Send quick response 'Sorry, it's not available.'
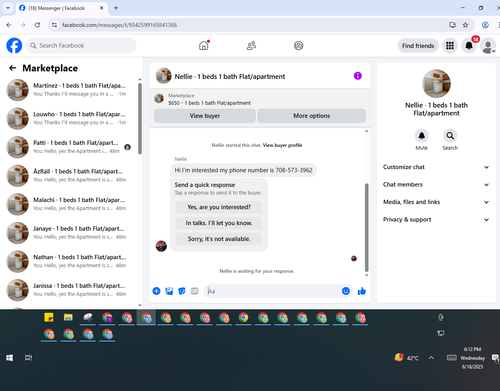Viewport: 500px width, 391px height. coord(219,239)
